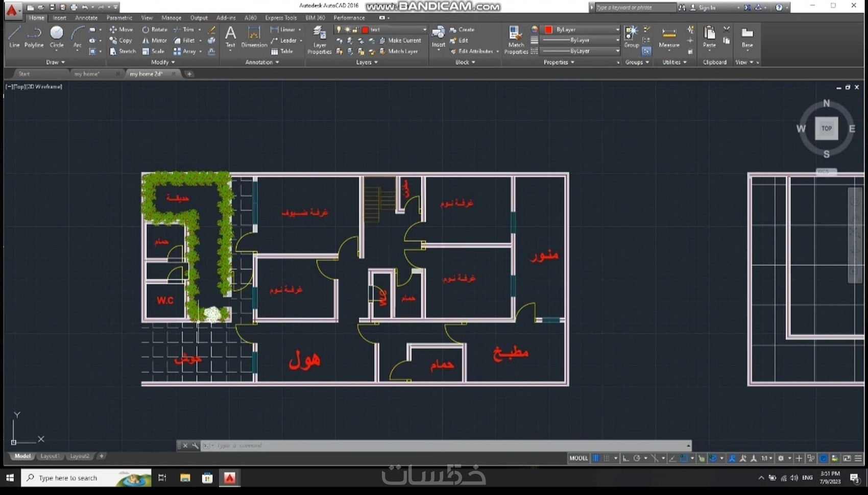Select the Line drawing tool

pyautogui.click(x=14, y=37)
